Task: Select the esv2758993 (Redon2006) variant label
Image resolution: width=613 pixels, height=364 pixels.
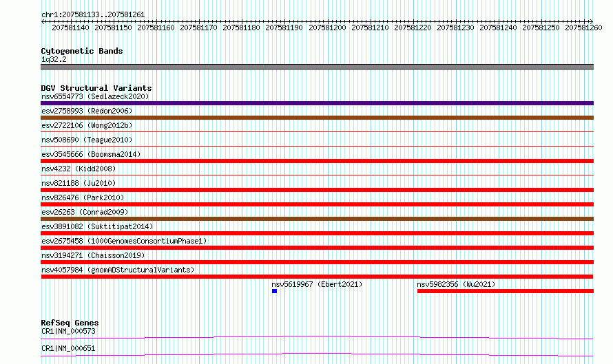Action: click(x=87, y=111)
